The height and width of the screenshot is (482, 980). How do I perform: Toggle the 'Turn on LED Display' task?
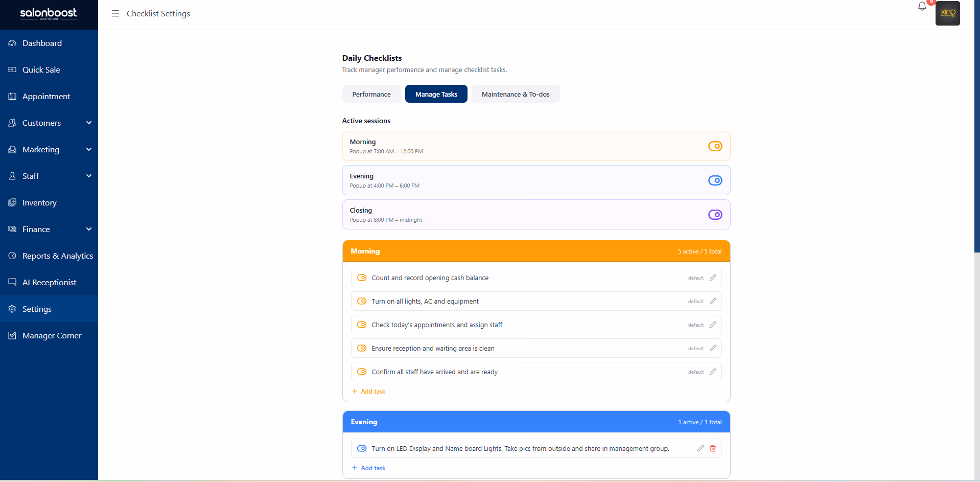362,448
